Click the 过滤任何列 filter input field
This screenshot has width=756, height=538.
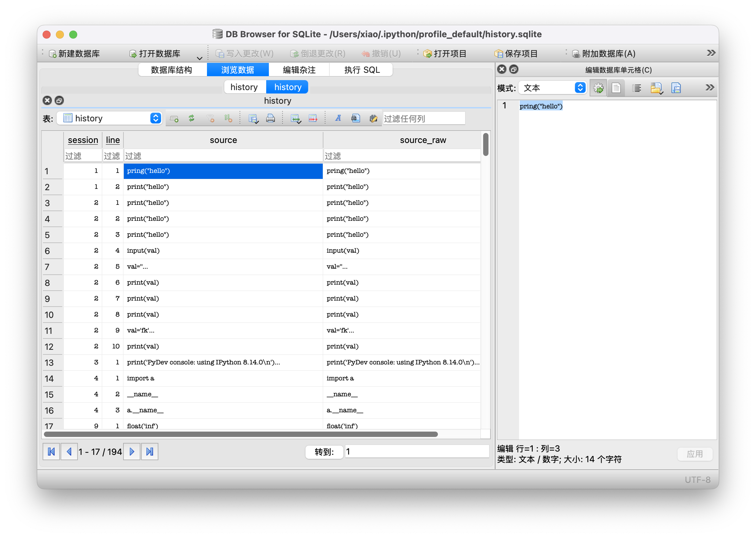pos(424,119)
